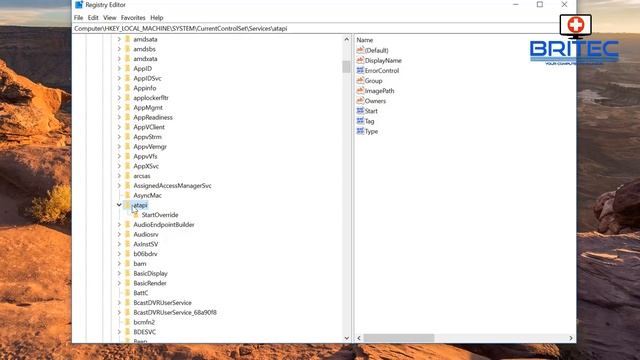This screenshot has height=360, width=640.
Task: Collapse the atapi key
Action: 119,205
